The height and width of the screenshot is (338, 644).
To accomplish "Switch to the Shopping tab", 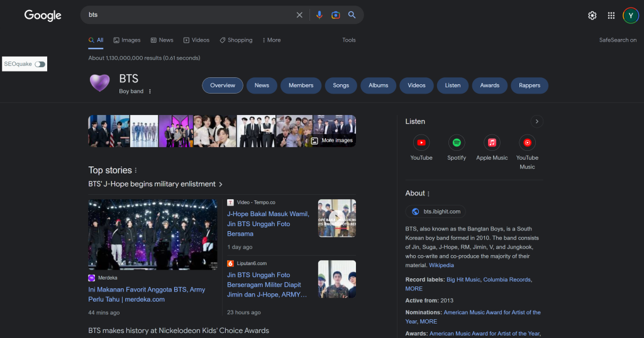I will pyautogui.click(x=236, y=40).
